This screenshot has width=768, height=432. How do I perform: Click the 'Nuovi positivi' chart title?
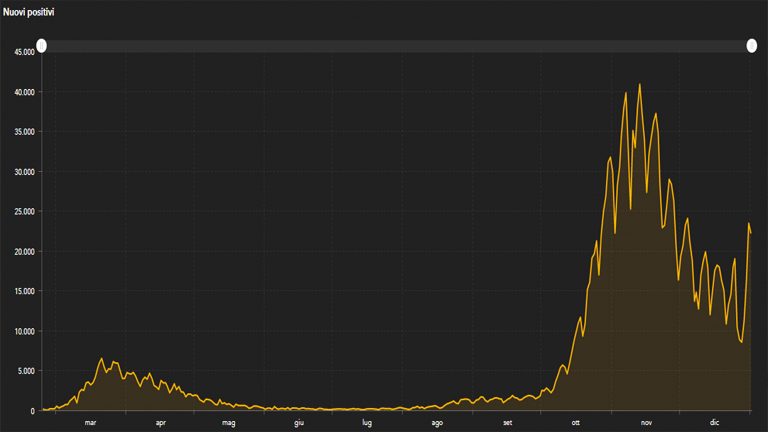click(x=28, y=12)
